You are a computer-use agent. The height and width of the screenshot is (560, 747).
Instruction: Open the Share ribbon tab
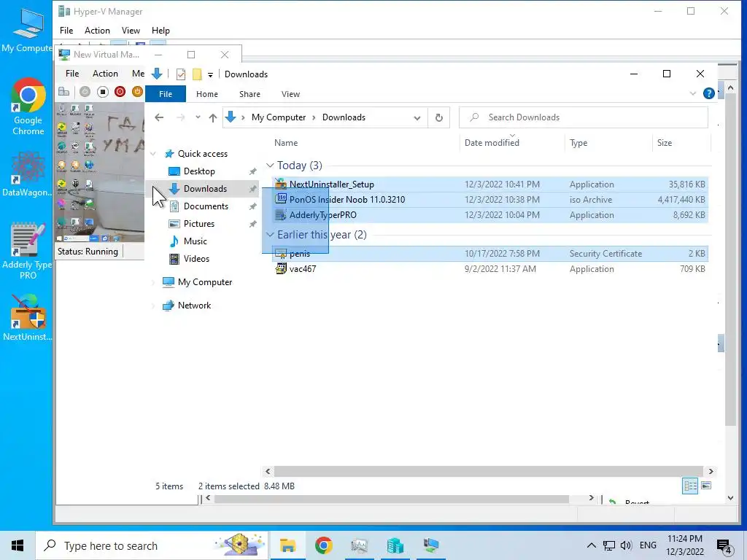[x=249, y=94]
